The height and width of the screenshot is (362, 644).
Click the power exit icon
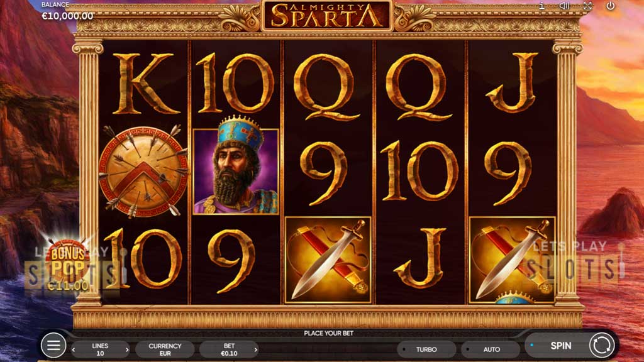(611, 6)
